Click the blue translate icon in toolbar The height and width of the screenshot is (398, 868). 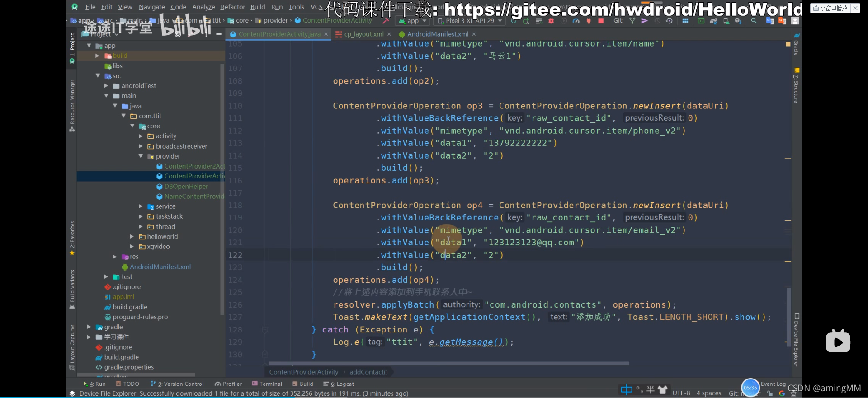tap(770, 21)
